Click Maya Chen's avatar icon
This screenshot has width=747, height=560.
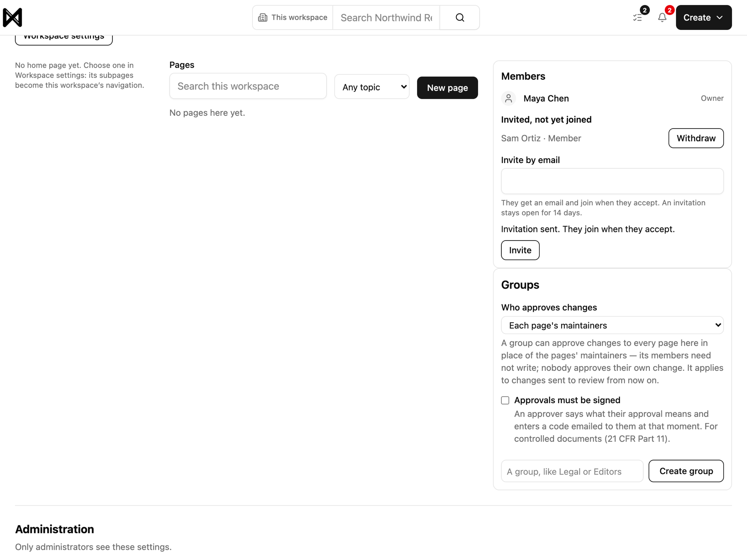coord(508,98)
